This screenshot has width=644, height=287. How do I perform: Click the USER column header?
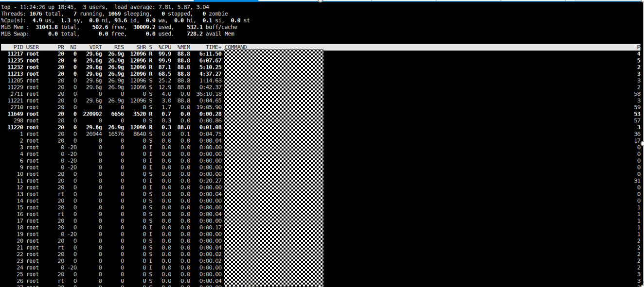pyautogui.click(x=33, y=47)
